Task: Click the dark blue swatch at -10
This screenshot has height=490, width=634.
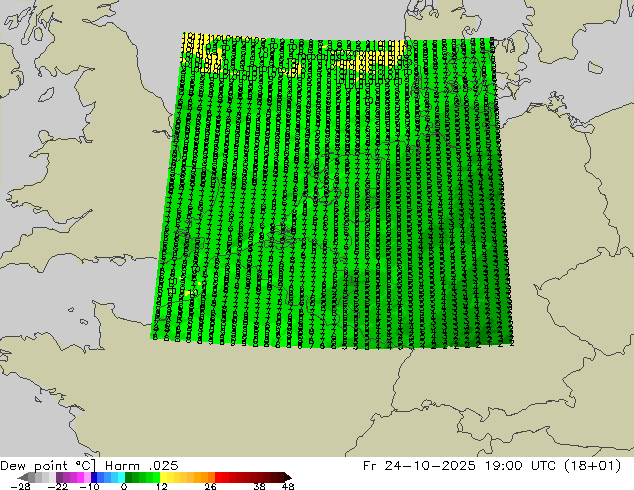Action: point(94,477)
